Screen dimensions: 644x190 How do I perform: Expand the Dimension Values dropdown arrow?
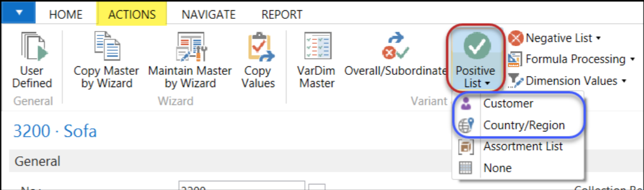[624, 81]
